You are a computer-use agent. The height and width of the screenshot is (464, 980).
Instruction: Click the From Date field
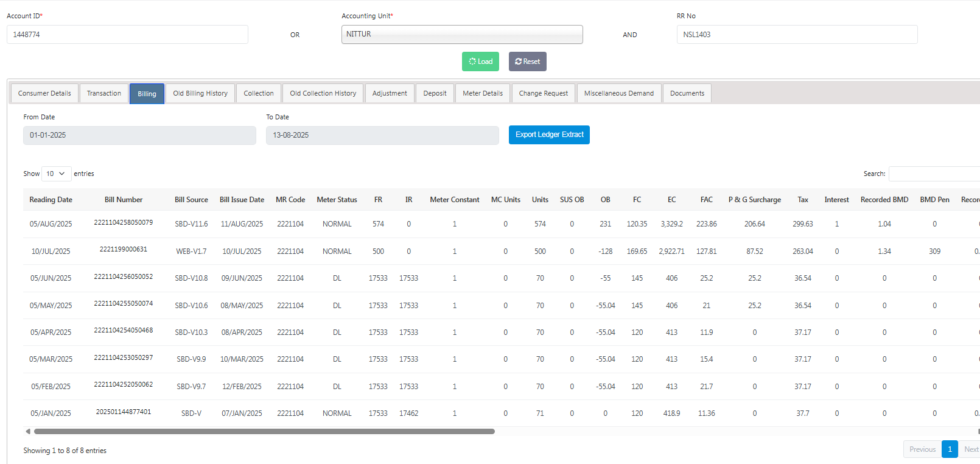pos(139,135)
